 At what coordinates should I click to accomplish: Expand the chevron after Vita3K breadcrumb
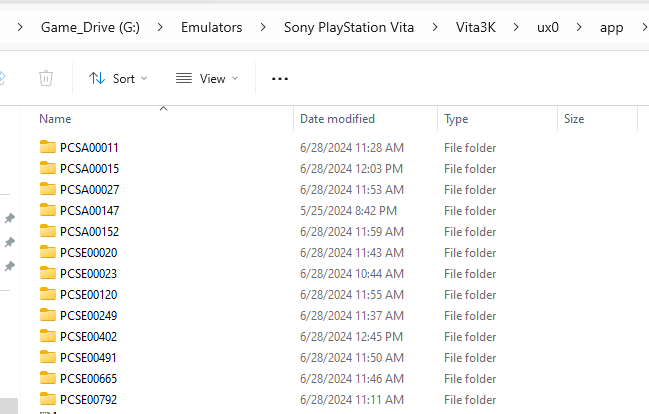tap(516, 27)
